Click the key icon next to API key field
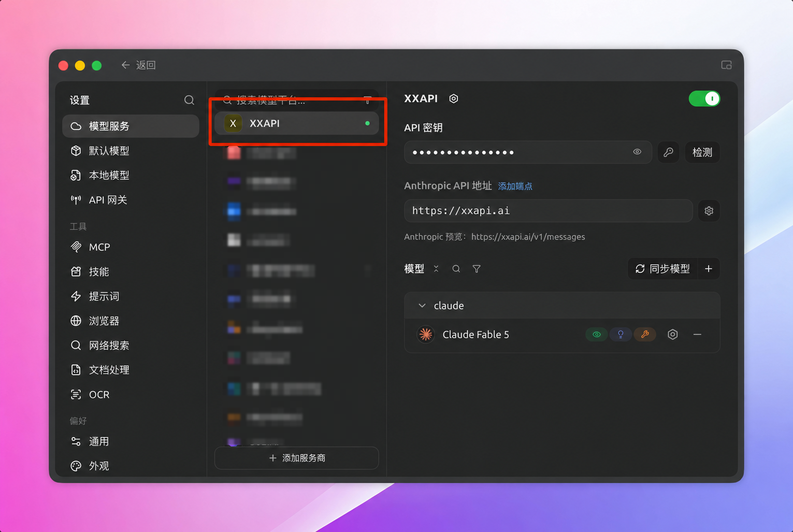793x532 pixels. (x=668, y=152)
